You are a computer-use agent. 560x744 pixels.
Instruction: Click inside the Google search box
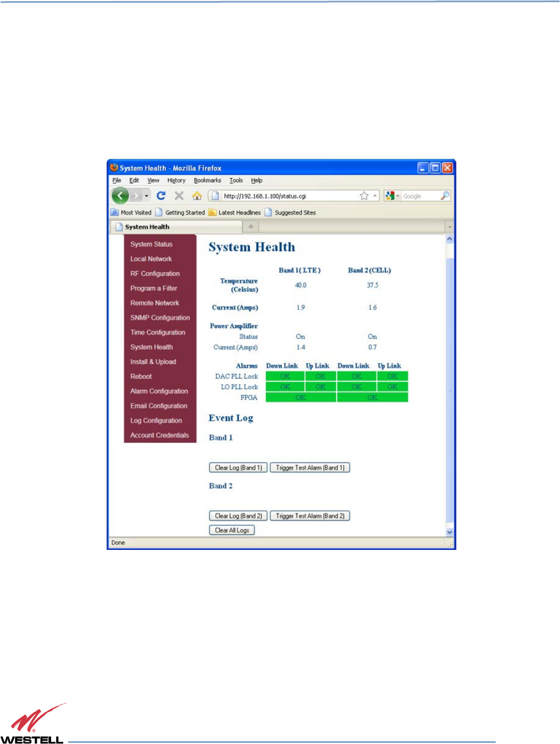420,196
